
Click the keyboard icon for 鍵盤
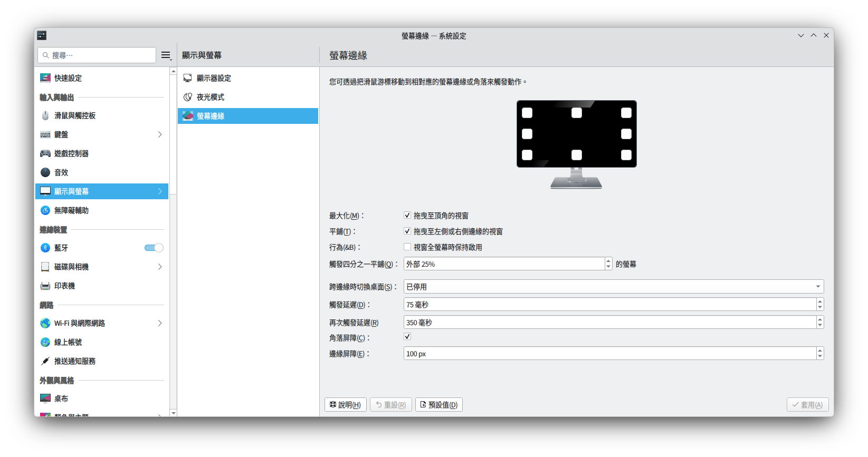click(45, 134)
